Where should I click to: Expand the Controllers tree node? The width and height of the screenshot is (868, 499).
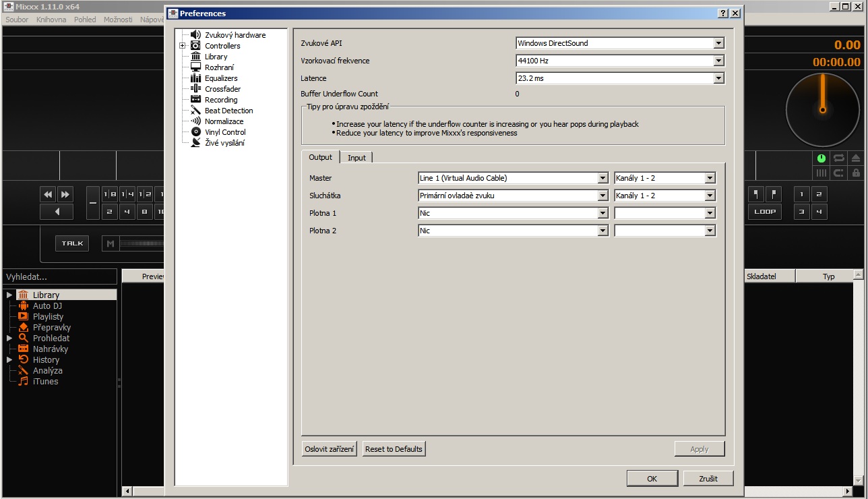click(x=182, y=46)
